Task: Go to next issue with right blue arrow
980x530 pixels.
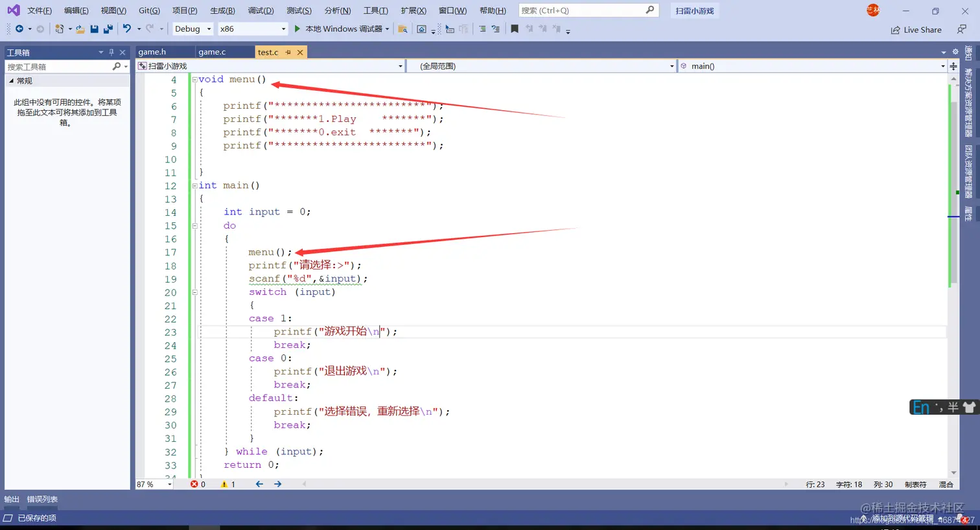Action: tap(277, 484)
